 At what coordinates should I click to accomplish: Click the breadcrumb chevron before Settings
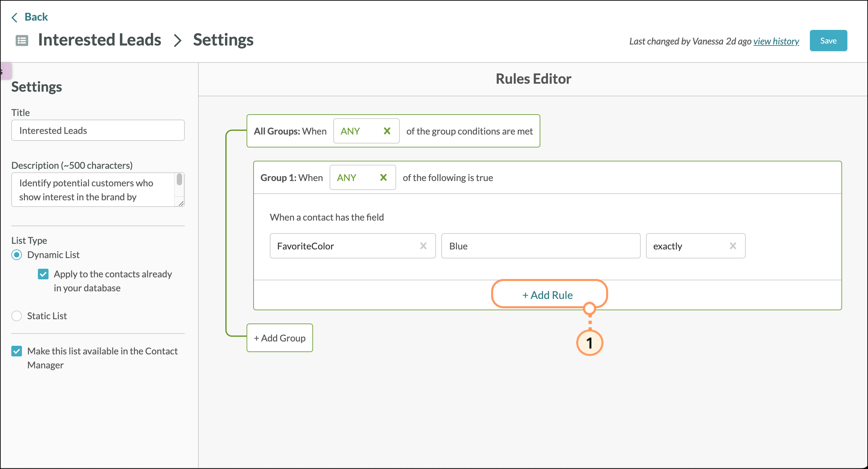point(177,41)
